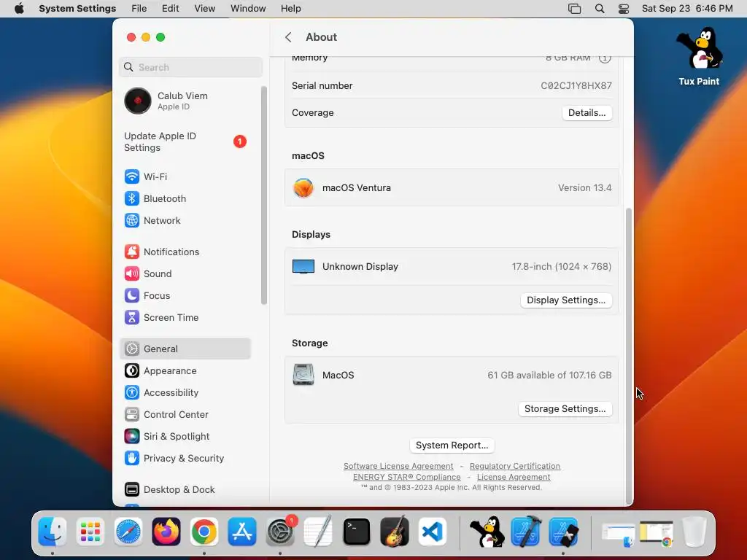Open the Edit menu
This screenshot has height=560, width=747.
170,9
